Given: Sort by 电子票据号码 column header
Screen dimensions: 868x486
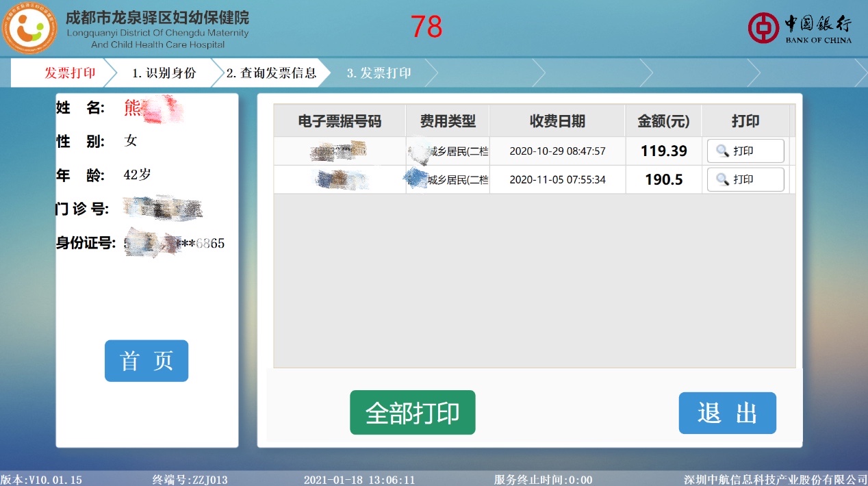Looking at the screenshot, I should (340, 121).
